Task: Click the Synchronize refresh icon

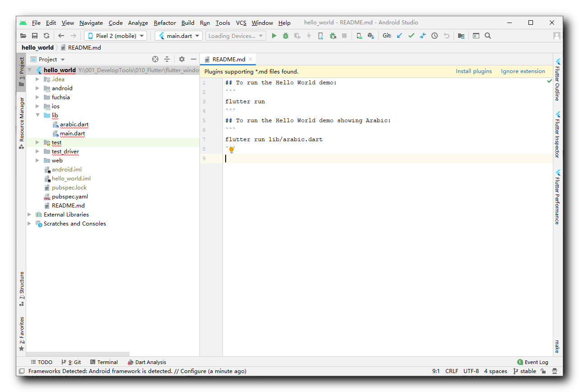Action: pyautogui.click(x=46, y=36)
